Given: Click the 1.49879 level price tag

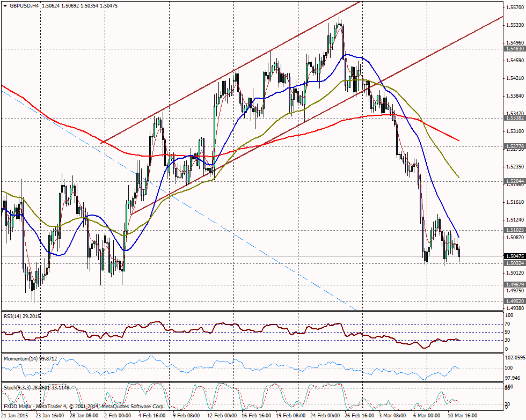Looking at the screenshot, I should pos(514,284).
